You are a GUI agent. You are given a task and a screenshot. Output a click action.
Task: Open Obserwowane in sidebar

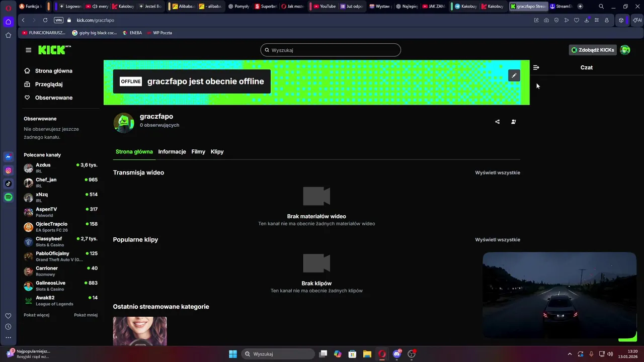click(x=48, y=98)
